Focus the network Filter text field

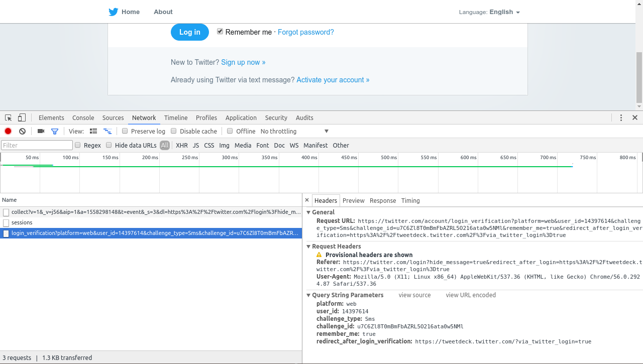pos(37,145)
